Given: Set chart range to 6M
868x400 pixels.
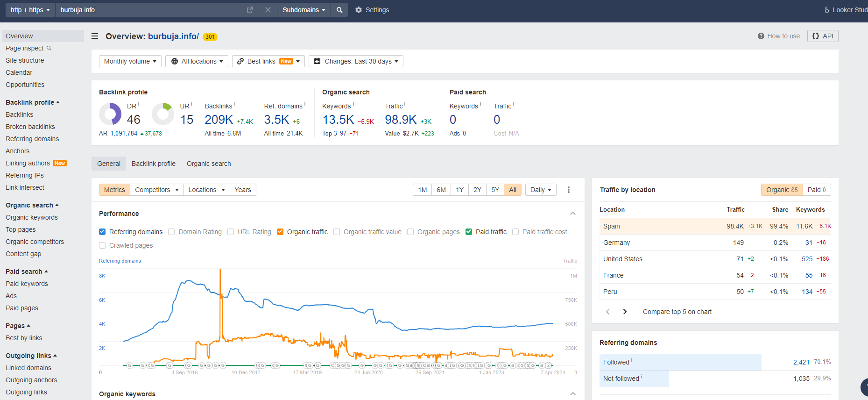Looking at the screenshot, I should 441,190.
